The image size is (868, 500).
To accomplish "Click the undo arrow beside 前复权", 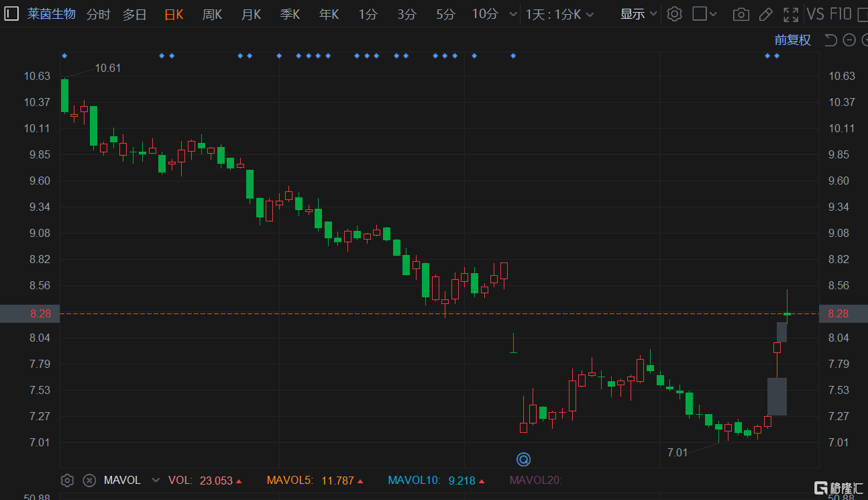I will (x=830, y=40).
